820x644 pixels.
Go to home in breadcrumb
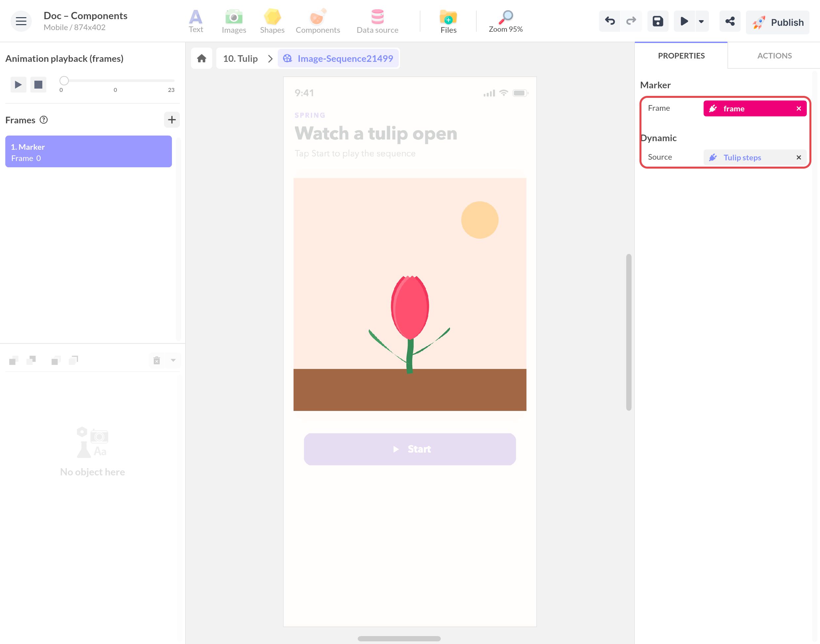(x=202, y=59)
